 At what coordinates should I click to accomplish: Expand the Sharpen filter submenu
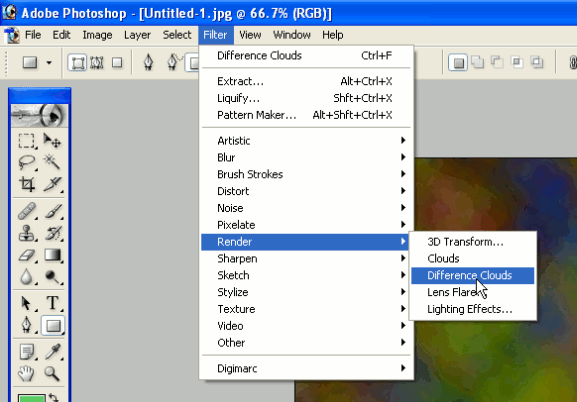click(306, 259)
